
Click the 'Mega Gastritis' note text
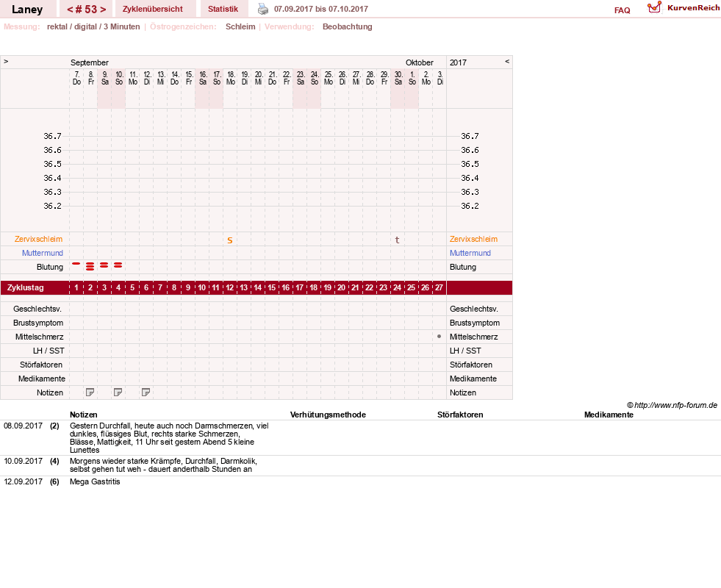tap(95, 481)
